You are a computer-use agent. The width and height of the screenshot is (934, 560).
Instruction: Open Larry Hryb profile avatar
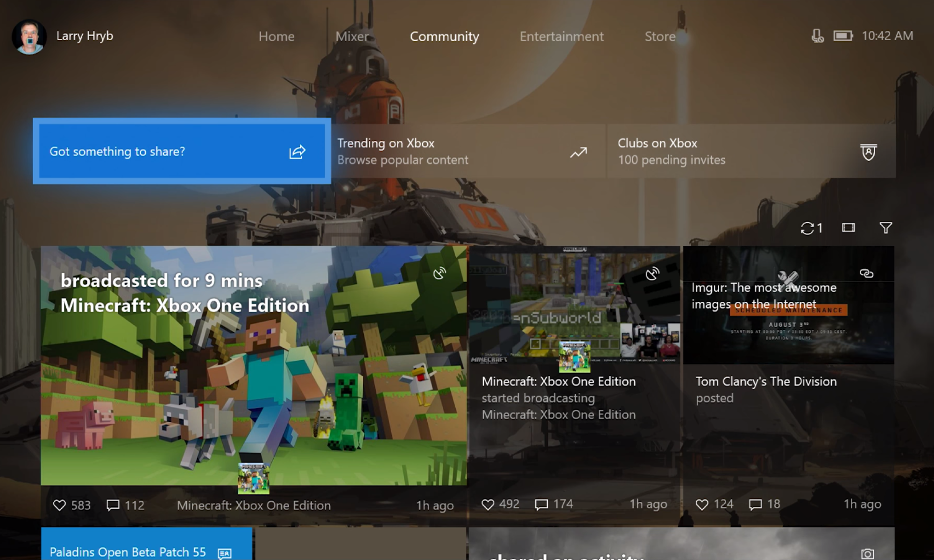(x=29, y=36)
